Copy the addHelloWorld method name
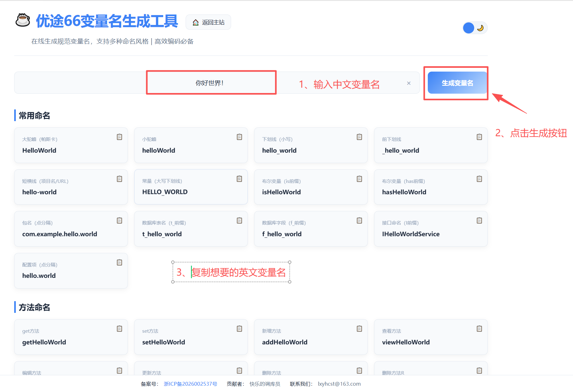Image resolution: width=573 pixels, height=392 pixels. [x=359, y=329]
